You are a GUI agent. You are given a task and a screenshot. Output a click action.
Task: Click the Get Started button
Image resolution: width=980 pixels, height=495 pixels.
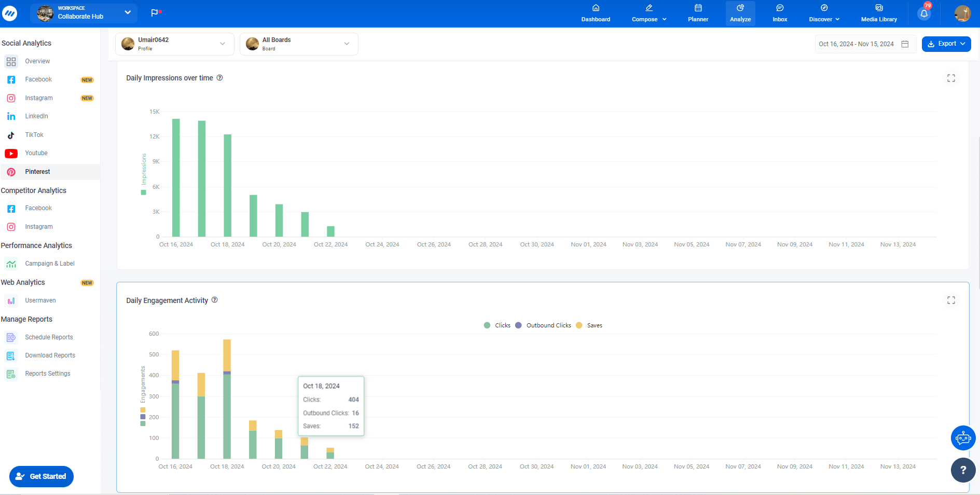click(42, 476)
